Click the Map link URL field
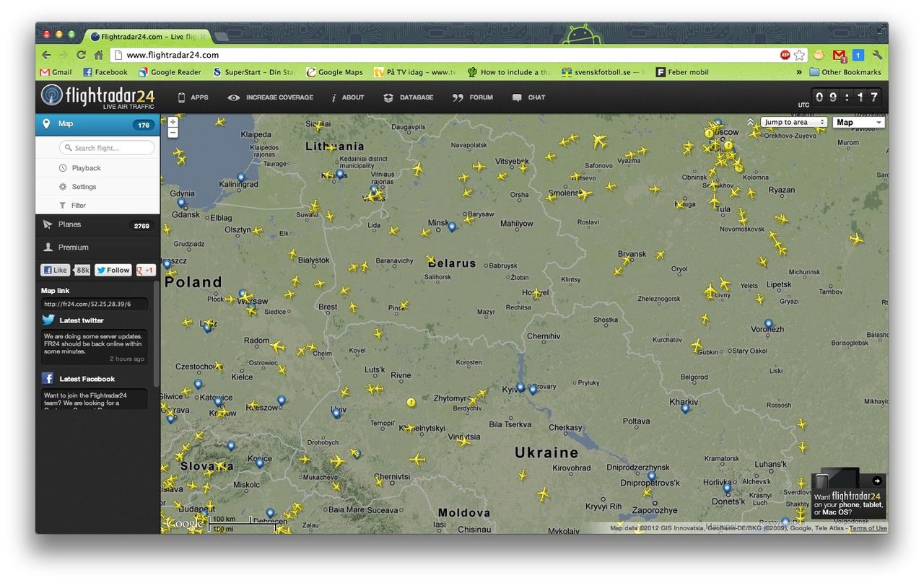Screen dimensions: 924x583 [x=94, y=304]
